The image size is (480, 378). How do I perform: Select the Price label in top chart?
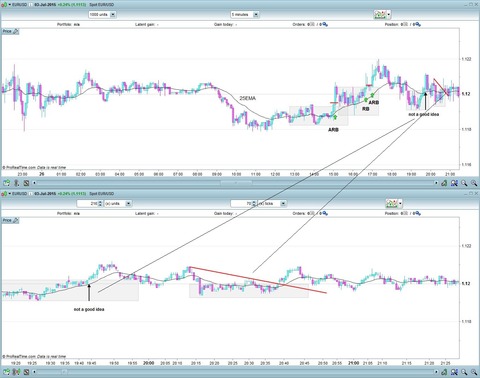[7, 31]
